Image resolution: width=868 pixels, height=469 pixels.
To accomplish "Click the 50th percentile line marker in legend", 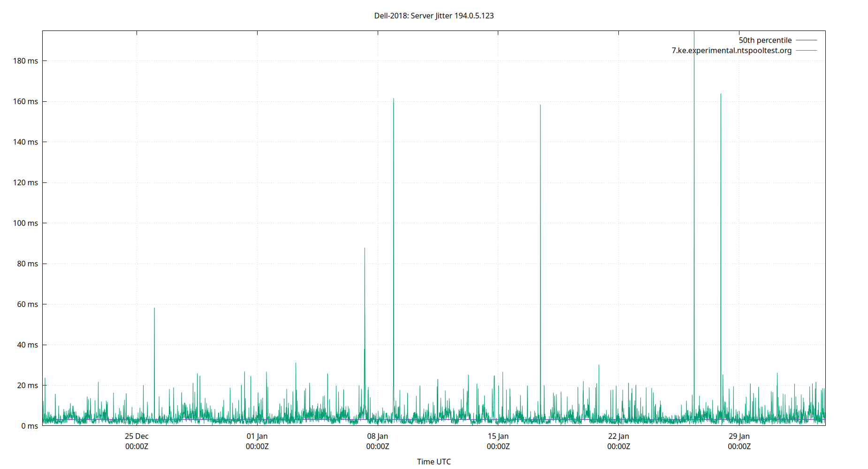I will coord(806,40).
